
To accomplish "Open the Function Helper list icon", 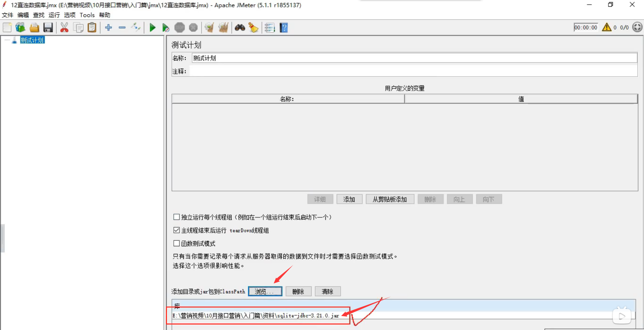I will pos(270,27).
